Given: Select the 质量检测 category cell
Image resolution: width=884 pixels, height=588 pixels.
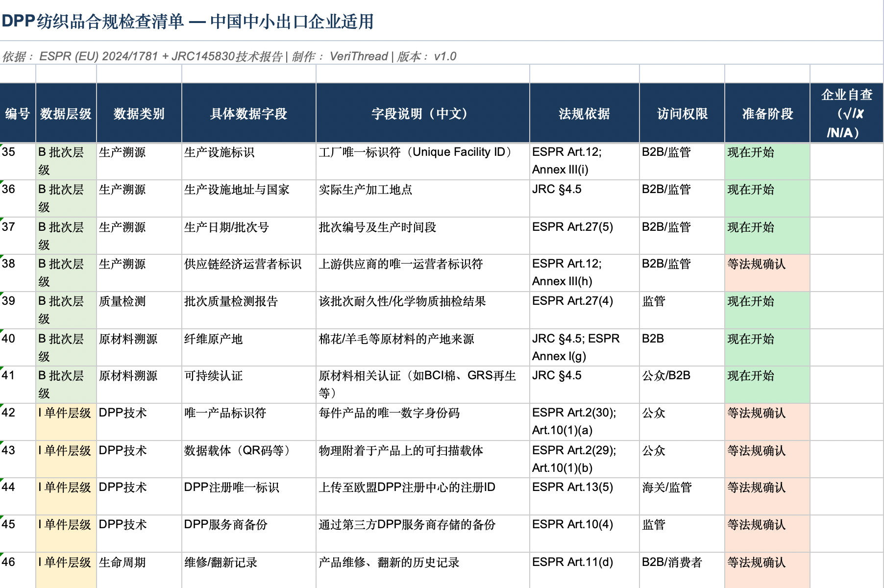Looking at the screenshot, I should 139,310.
